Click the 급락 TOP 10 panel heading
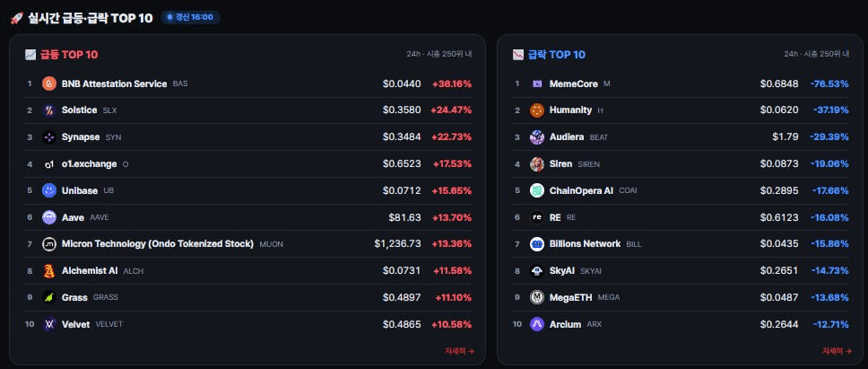 pos(556,54)
